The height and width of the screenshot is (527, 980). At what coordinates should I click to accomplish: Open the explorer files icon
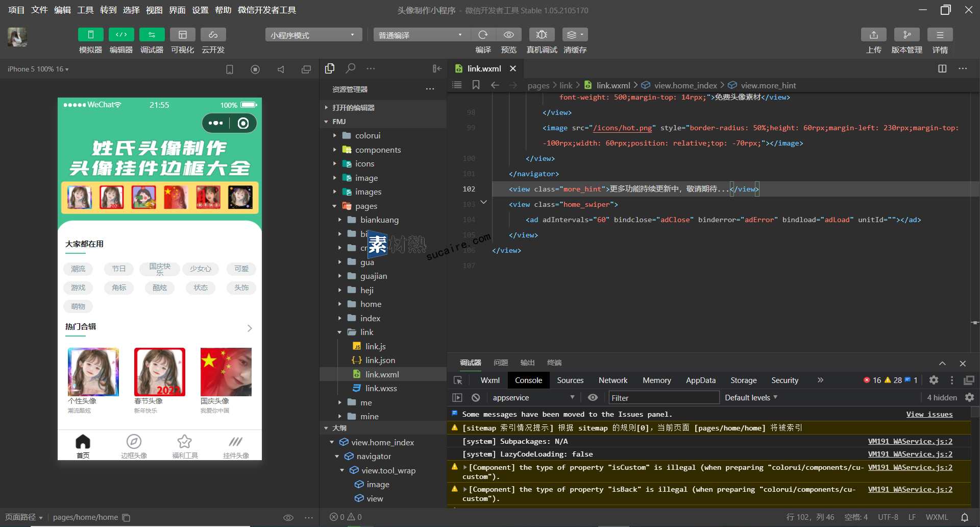pyautogui.click(x=330, y=68)
